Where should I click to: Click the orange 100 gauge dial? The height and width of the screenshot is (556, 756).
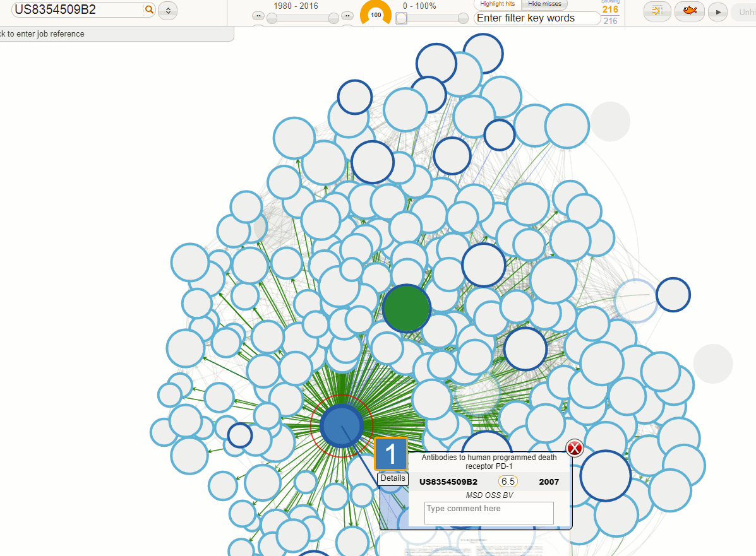[376, 13]
